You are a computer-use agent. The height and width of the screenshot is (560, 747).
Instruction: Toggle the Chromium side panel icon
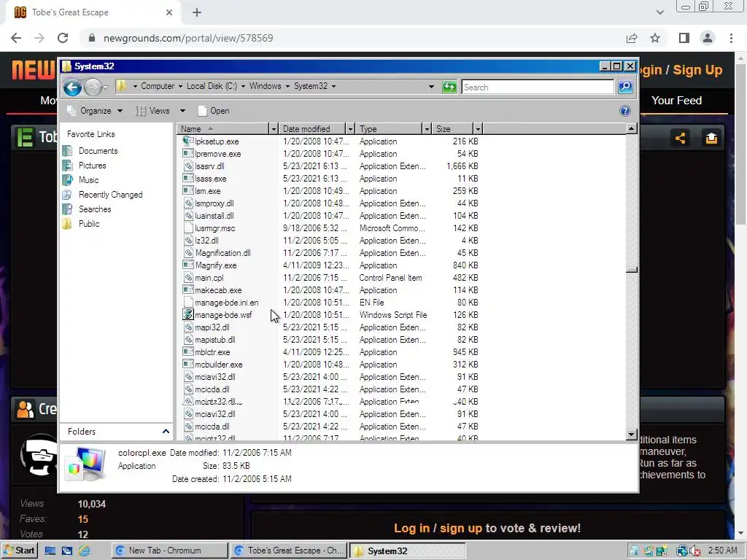click(684, 38)
